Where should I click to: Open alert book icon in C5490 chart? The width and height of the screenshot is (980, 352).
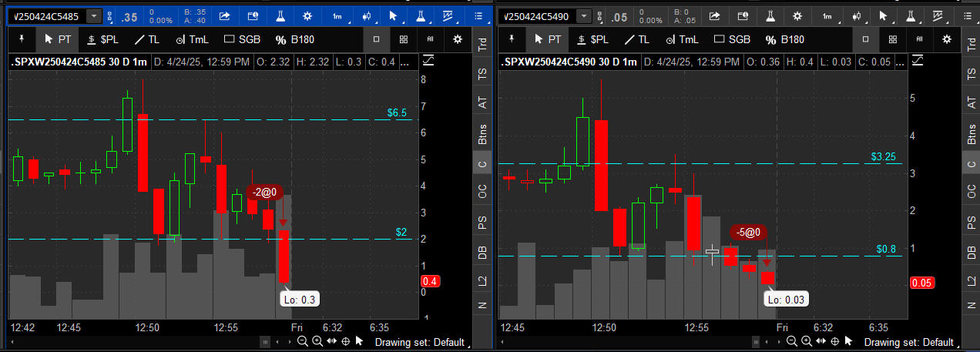(743, 15)
